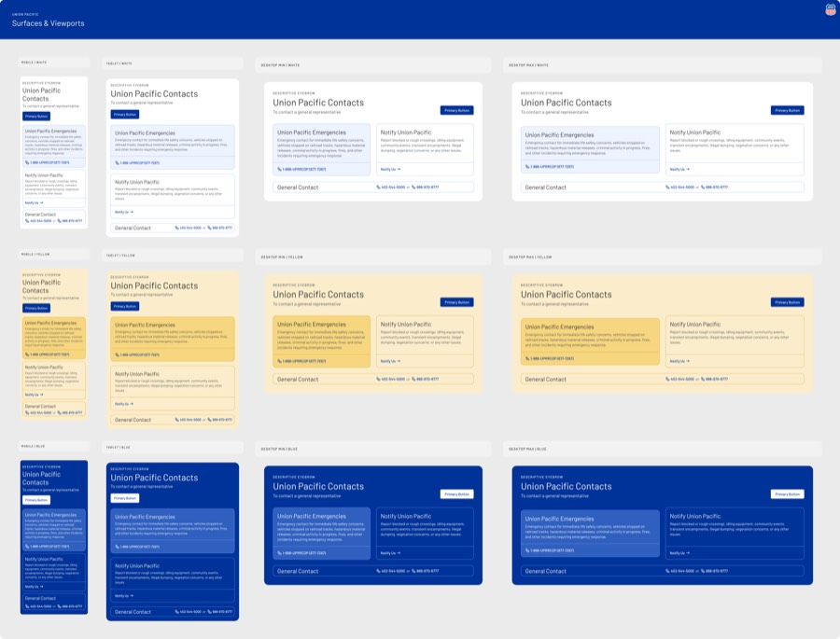Select the DESKTOP MAX | WHITE section label

[x=528, y=65]
